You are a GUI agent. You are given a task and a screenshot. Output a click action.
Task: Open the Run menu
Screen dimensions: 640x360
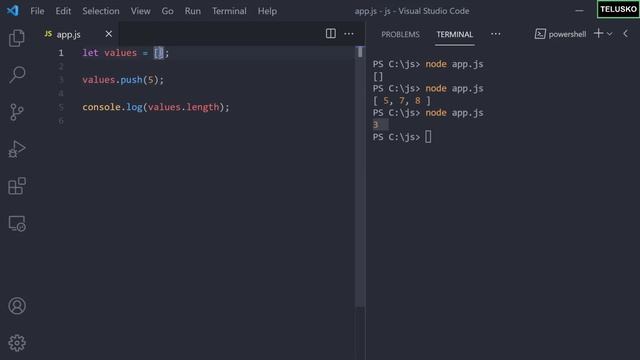point(193,11)
